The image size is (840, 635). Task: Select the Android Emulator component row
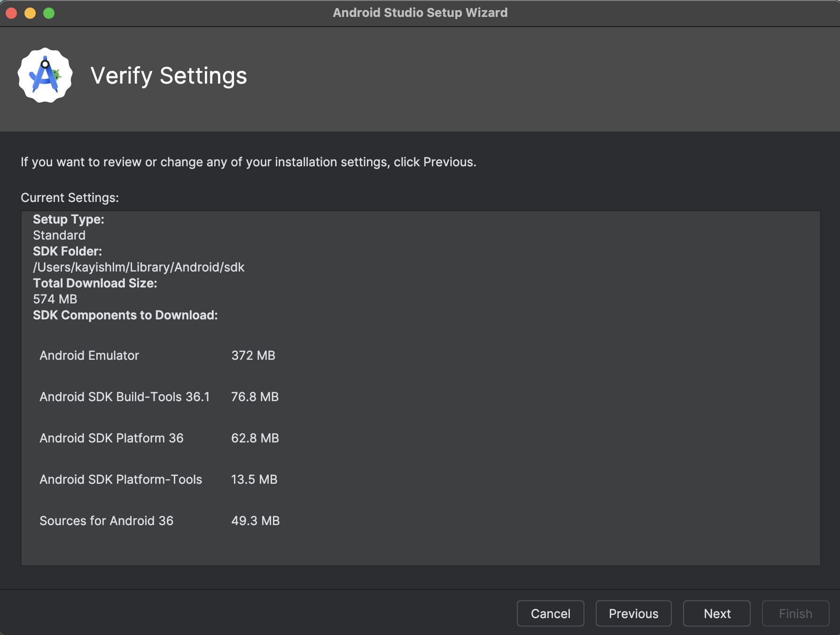tap(89, 356)
